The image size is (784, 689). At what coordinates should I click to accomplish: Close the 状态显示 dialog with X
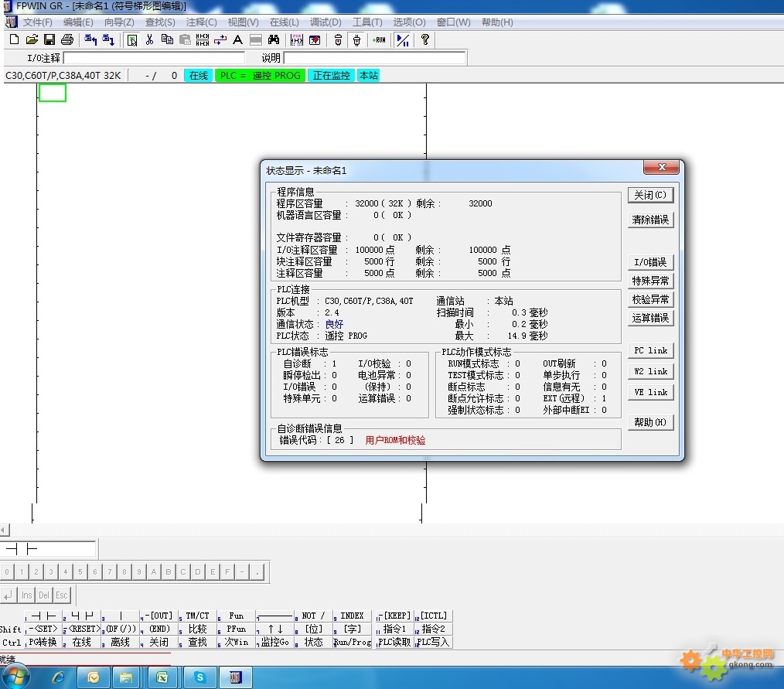[662, 167]
